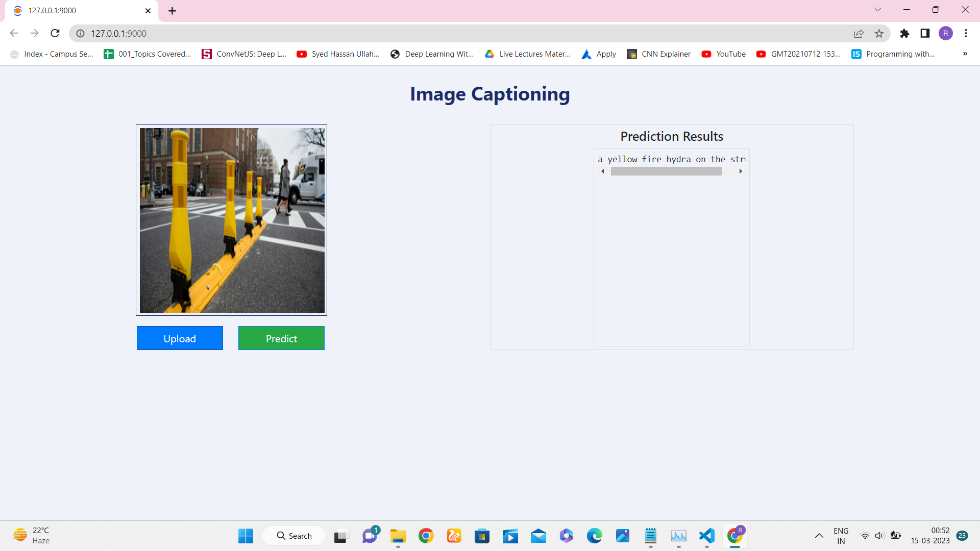Expand the bookmarks bar overflow chevron
The height and width of the screenshot is (551, 980).
click(x=965, y=54)
